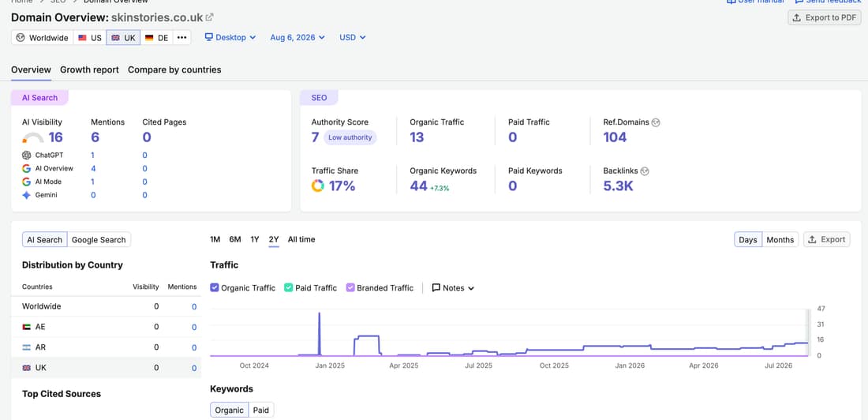This screenshot has width=868, height=420.
Task: Select the AE row in country table
Action: click(x=107, y=327)
